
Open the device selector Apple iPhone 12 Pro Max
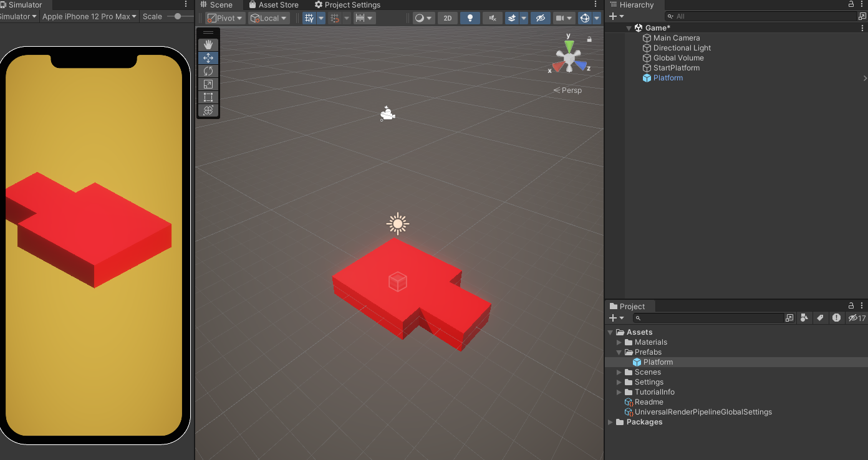[x=89, y=17]
